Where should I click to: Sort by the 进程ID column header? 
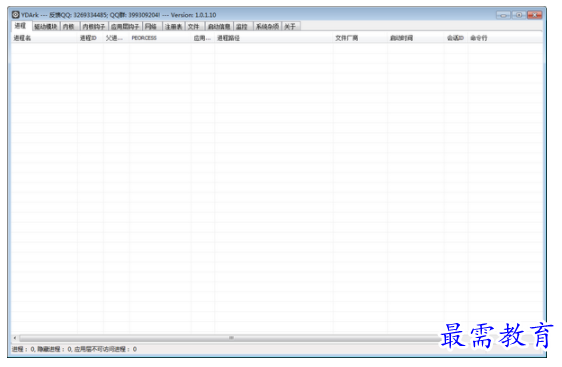(x=90, y=38)
